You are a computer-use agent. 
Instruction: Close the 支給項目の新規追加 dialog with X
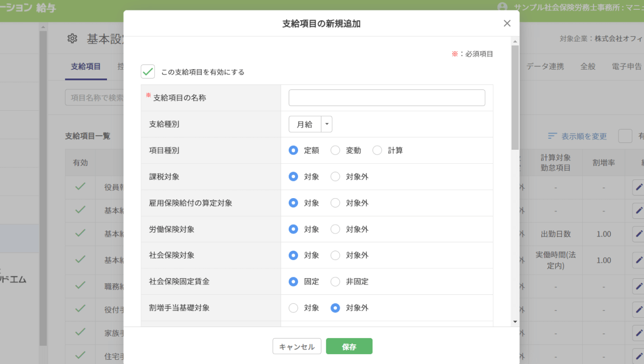[507, 23]
